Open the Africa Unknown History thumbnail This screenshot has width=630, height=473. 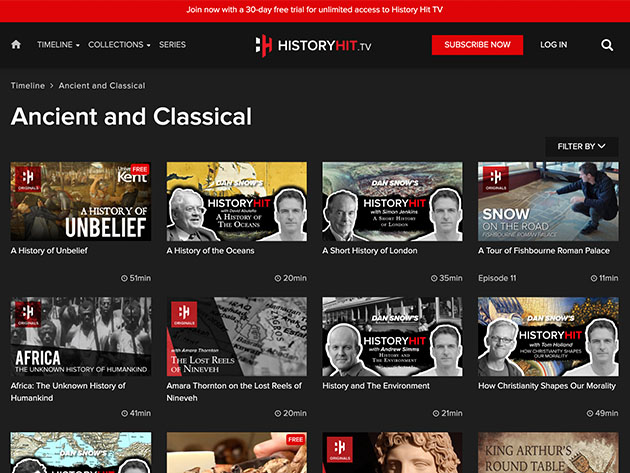click(x=81, y=337)
